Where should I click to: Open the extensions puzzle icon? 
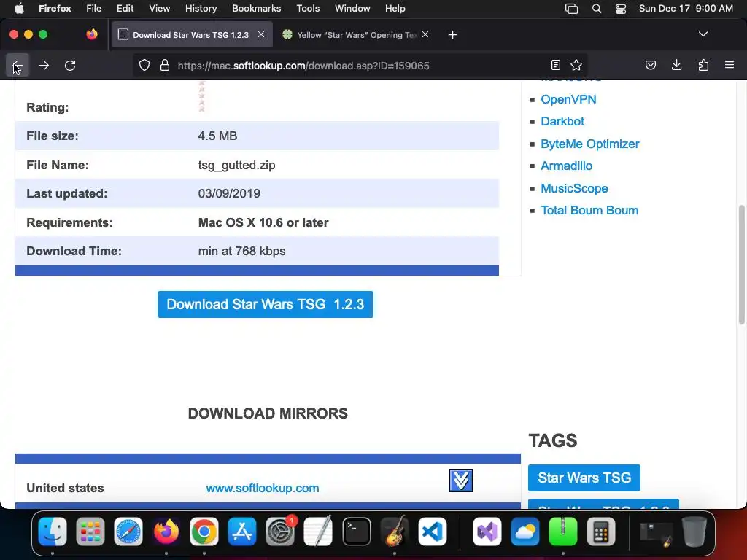point(703,65)
